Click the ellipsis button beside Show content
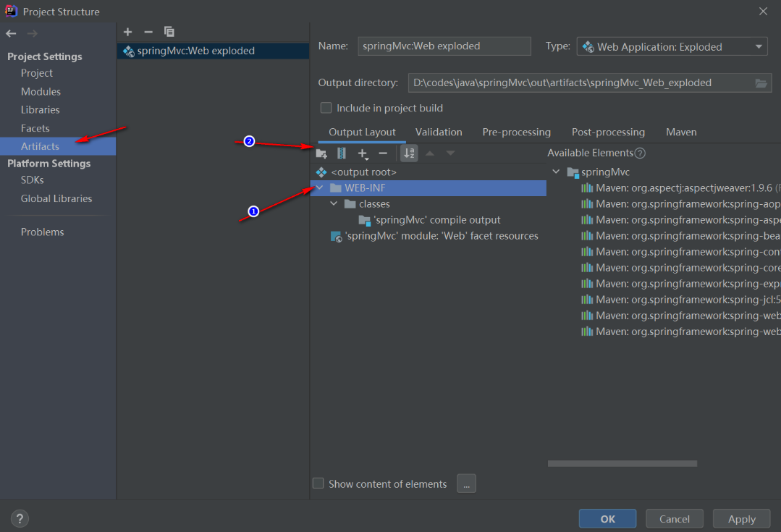This screenshot has height=532, width=781. coord(466,484)
